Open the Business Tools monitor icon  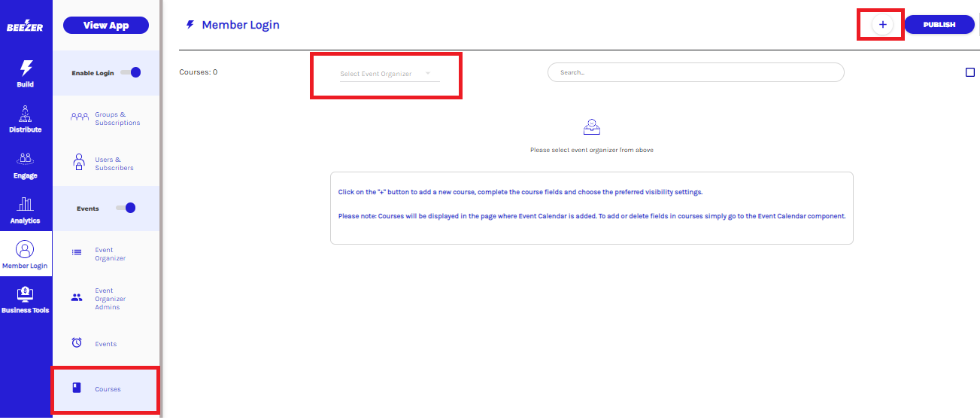click(x=26, y=294)
